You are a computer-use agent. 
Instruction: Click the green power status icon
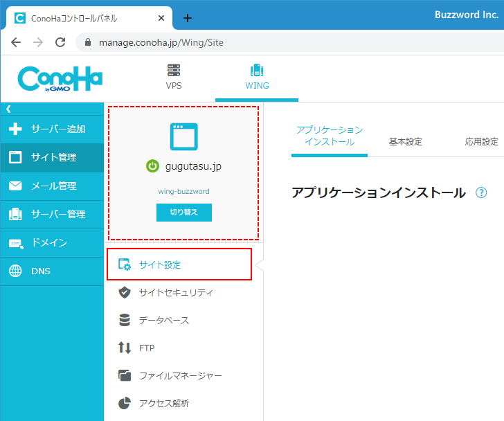pyautogui.click(x=152, y=166)
